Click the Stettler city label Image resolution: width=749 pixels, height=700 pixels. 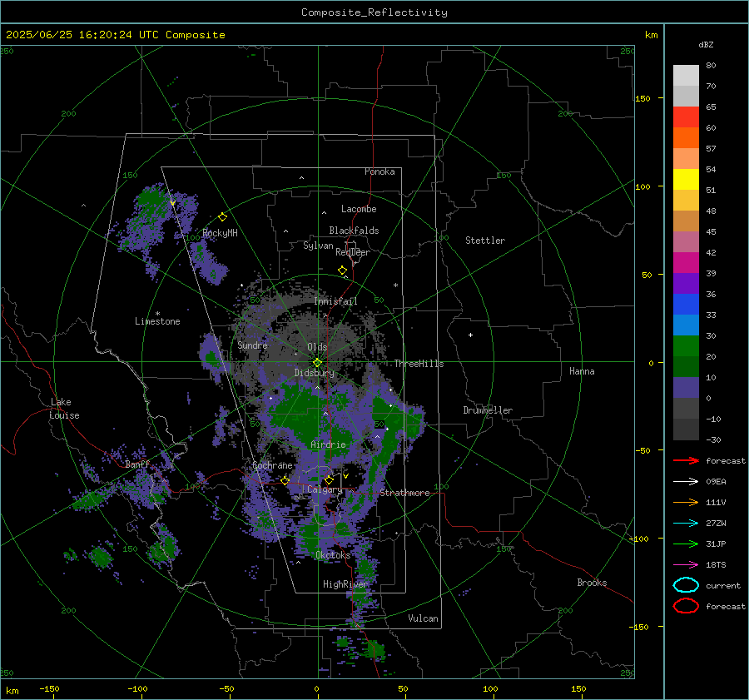point(485,241)
